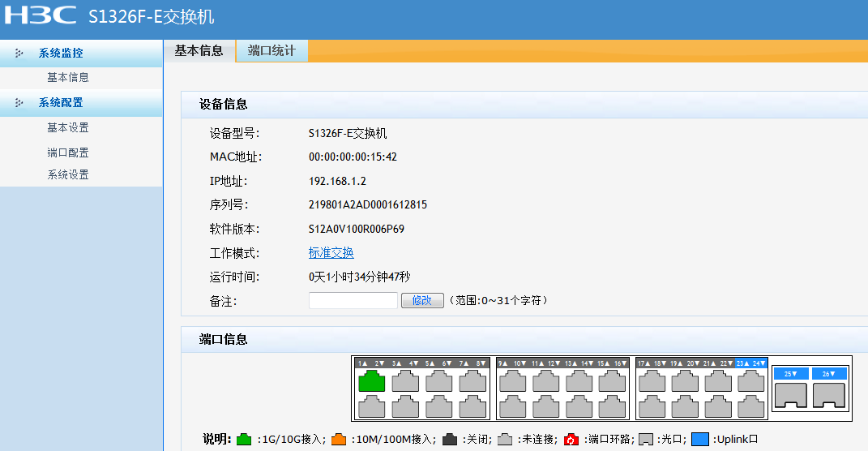
Task: Pick port 20 icon on switch panel
Action: (686, 406)
